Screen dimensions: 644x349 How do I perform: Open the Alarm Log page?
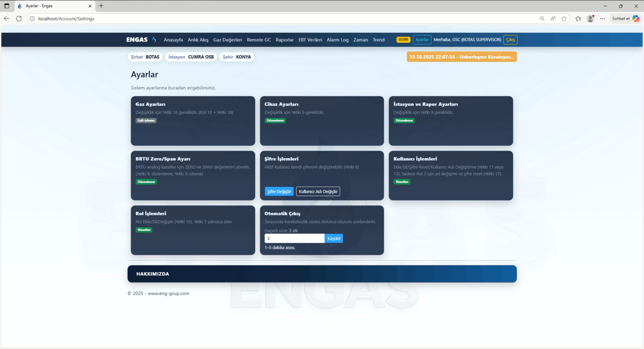click(337, 40)
